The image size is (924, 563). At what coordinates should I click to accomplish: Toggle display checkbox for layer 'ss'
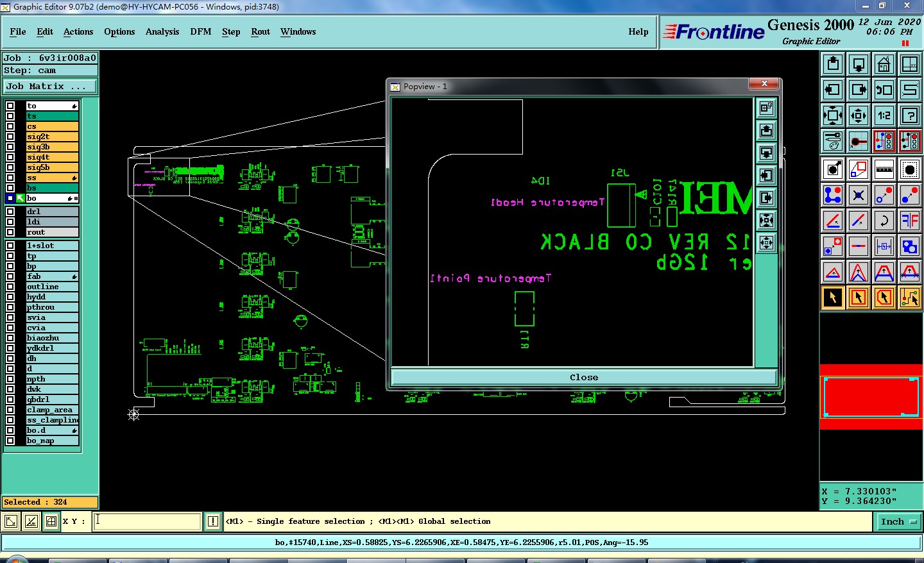tap(10, 178)
